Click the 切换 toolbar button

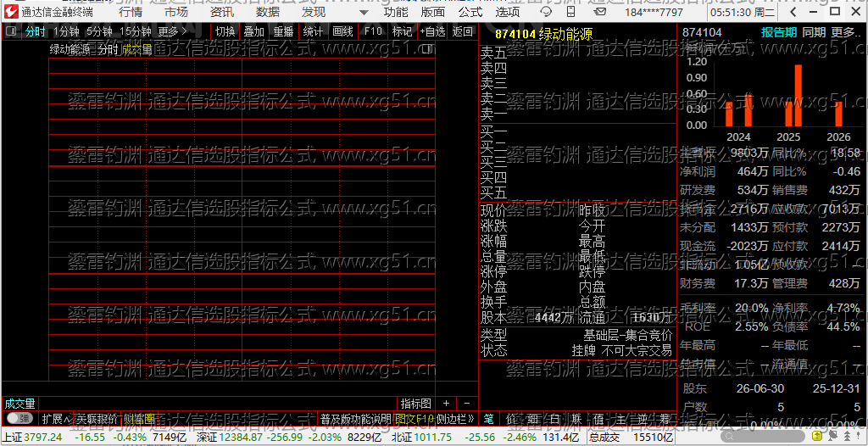[225, 31]
